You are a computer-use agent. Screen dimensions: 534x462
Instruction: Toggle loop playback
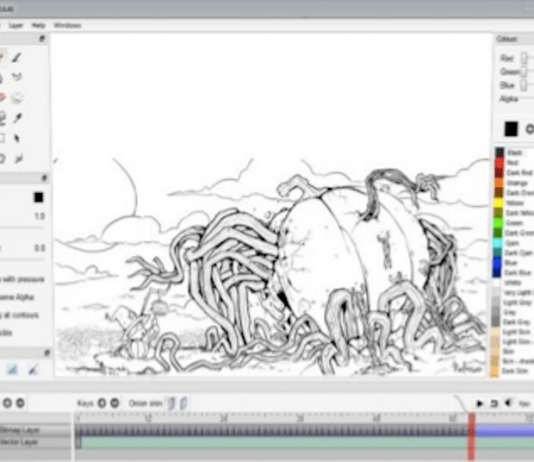click(x=493, y=404)
